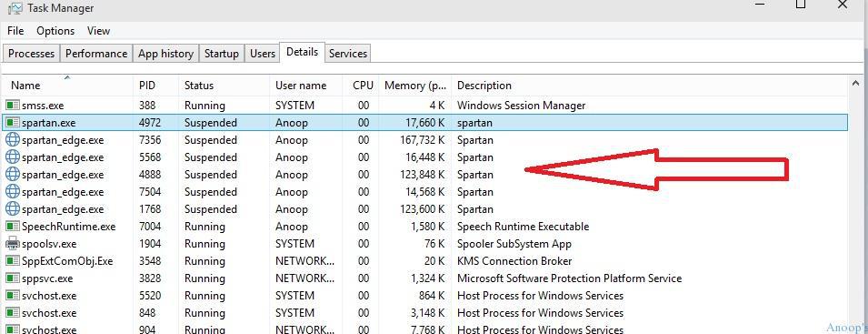
Task: Select sppsvc.exe process name
Action: pyautogui.click(x=47, y=278)
